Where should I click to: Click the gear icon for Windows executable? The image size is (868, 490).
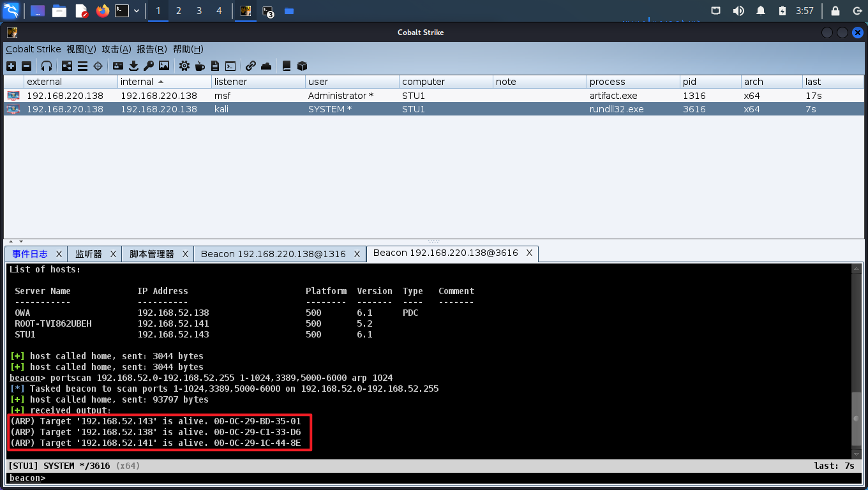184,66
